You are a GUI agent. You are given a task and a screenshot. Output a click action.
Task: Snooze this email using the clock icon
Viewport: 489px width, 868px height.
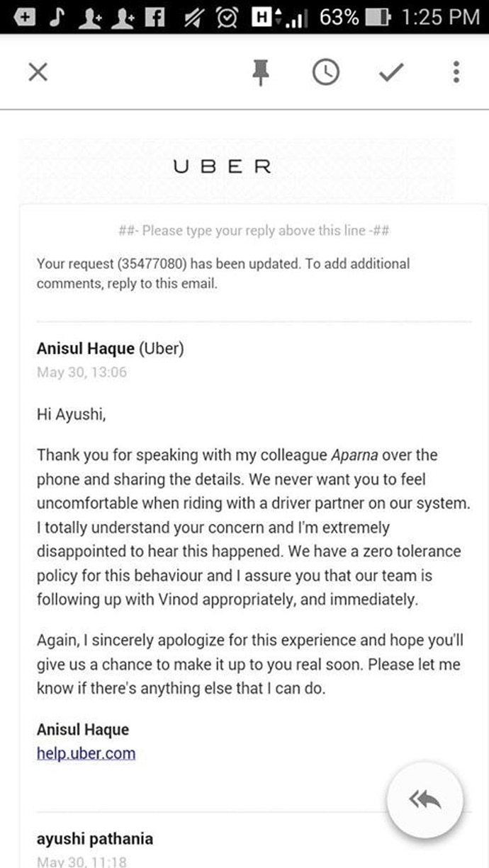click(325, 72)
